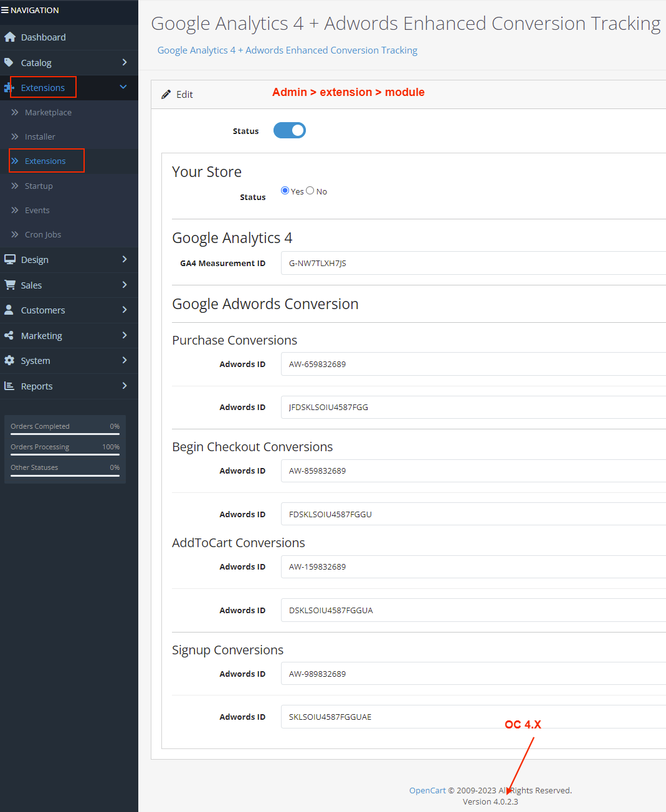Click the 'Purchase Conversions' heading
This screenshot has height=812, width=666.
click(x=235, y=340)
